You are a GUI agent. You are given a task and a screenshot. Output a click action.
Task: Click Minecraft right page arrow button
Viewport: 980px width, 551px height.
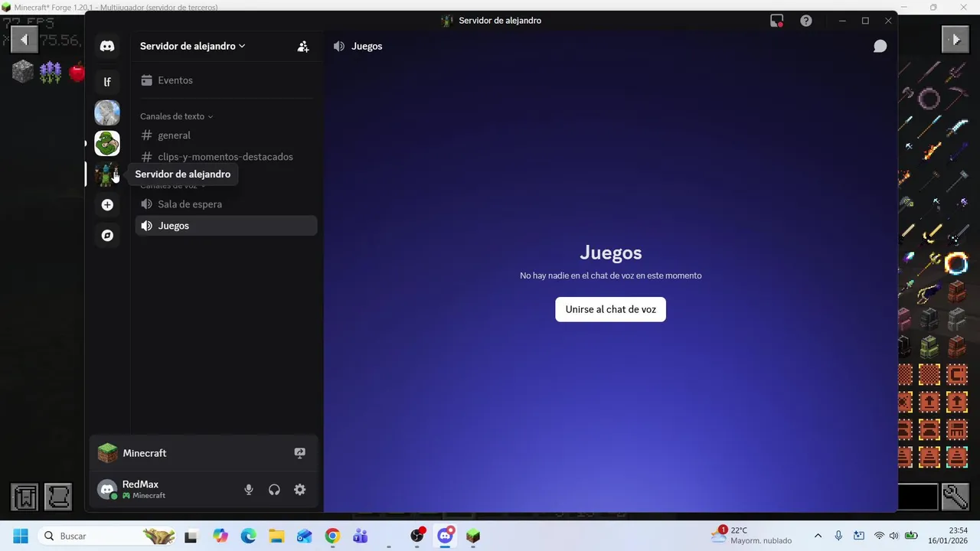955,39
